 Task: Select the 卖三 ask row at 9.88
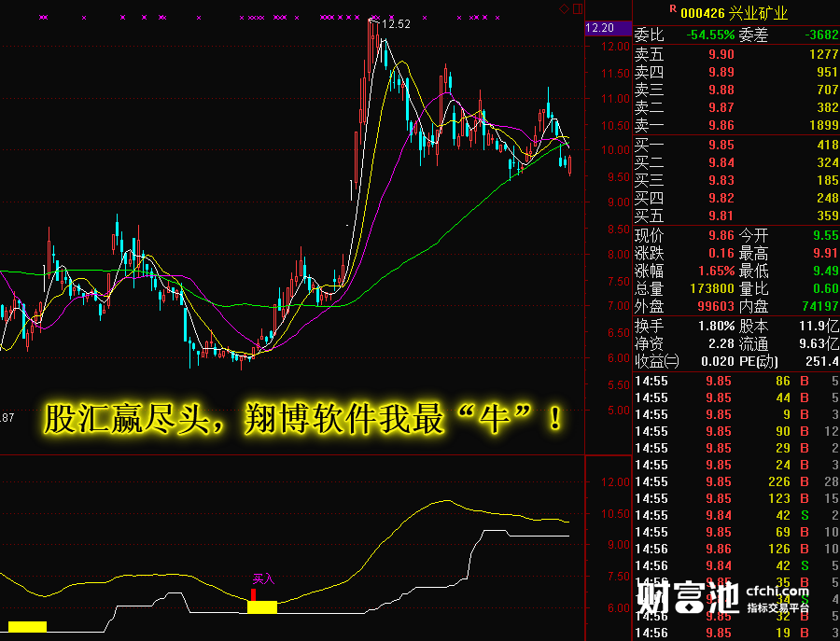tap(736, 90)
